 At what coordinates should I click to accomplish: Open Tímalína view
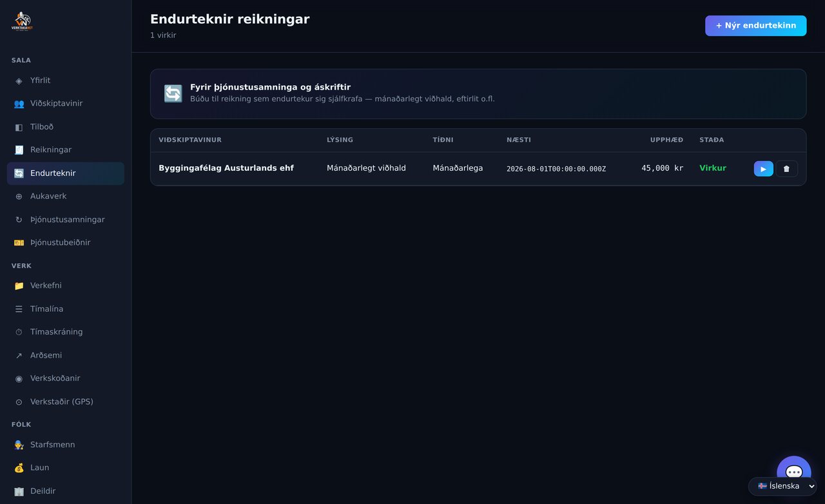point(66,309)
